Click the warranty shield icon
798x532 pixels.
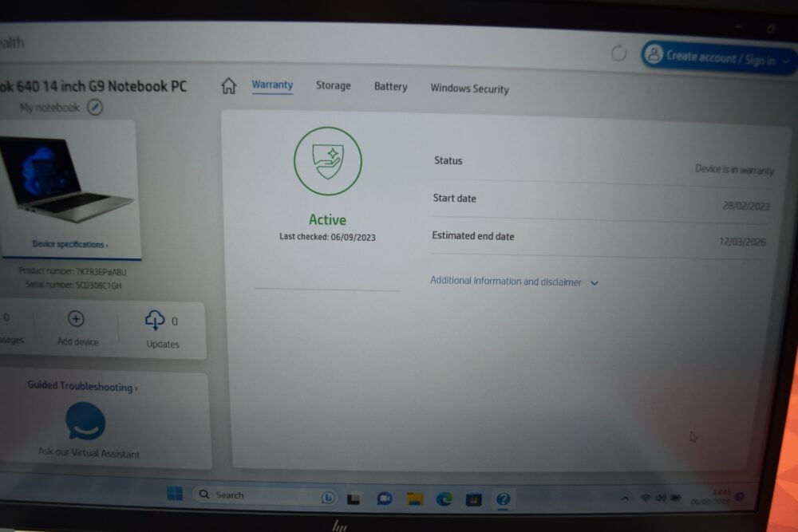(328, 161)
